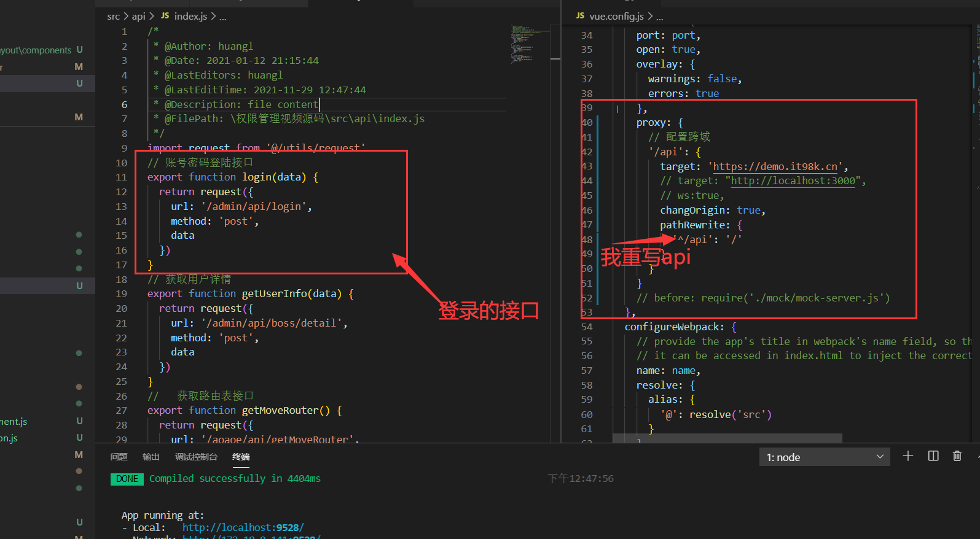Click line number 54 in vue.config.js gutter

[x=587, y=327]
